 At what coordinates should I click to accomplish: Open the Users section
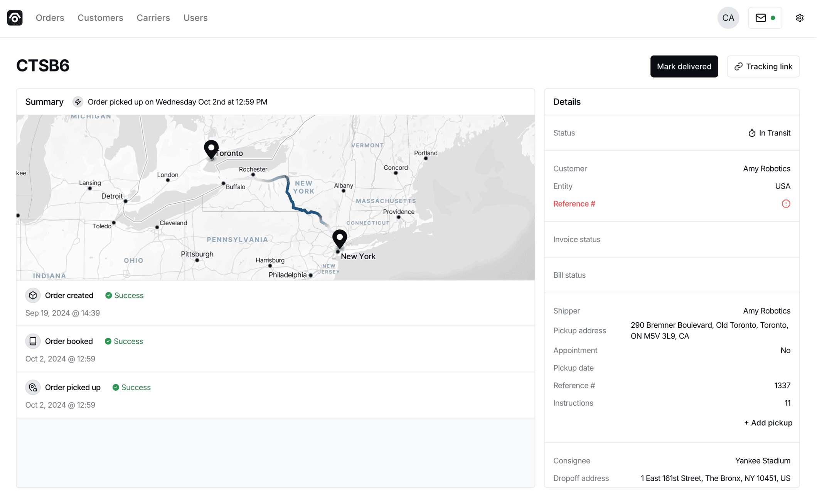(195, 17)
